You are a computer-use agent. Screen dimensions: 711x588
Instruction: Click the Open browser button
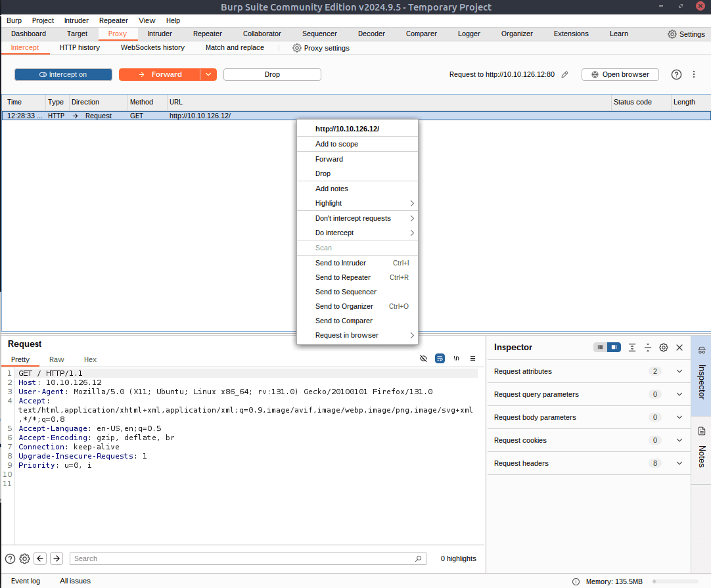620,75
